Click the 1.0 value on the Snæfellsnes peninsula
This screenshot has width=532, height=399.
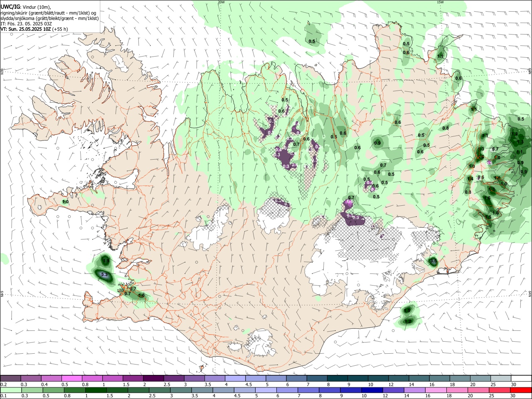[65, 202]
